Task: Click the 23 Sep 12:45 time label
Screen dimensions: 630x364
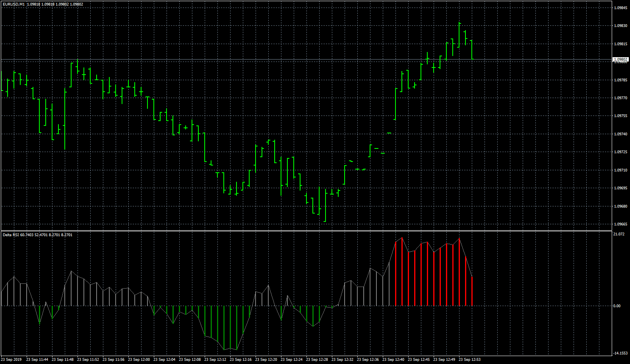Action: tap(419, 360)
